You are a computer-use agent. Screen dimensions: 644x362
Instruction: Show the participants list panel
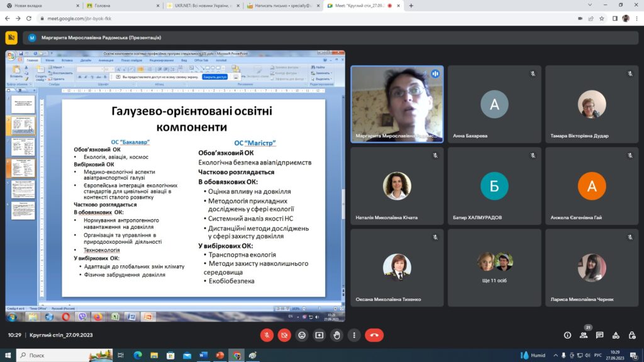pos(584,335)
